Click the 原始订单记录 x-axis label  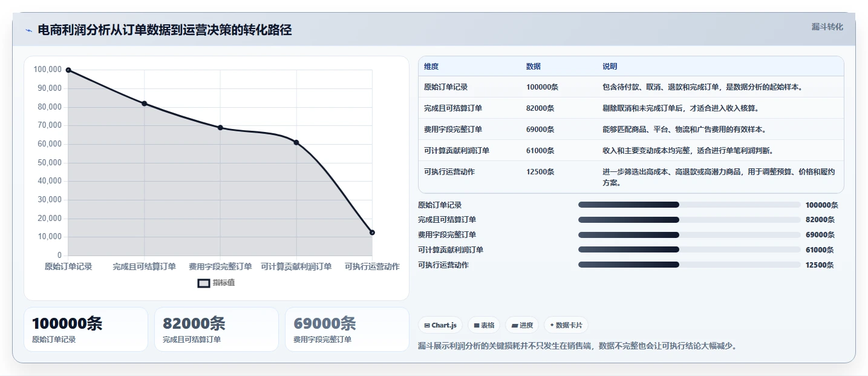pyautogui.click(x=68, y=266)
